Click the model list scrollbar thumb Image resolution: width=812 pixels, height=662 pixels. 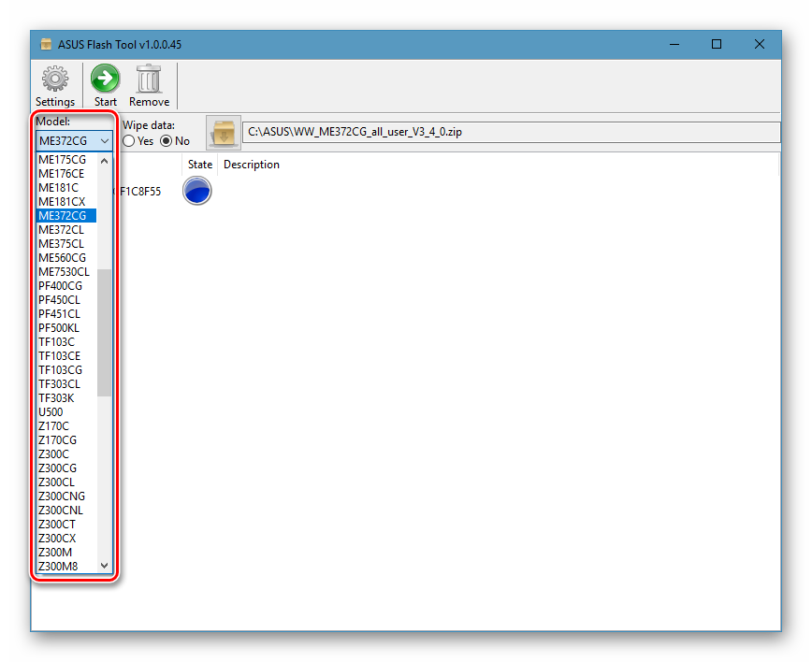tap(104, 333)
